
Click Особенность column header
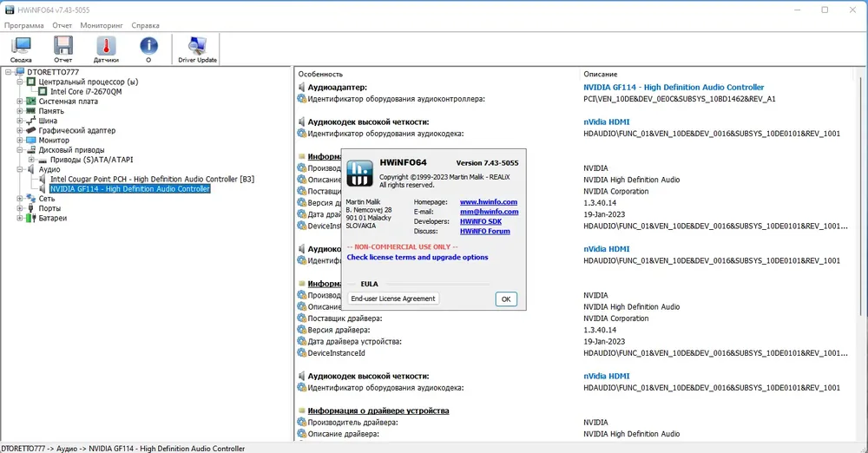[320, 74]
